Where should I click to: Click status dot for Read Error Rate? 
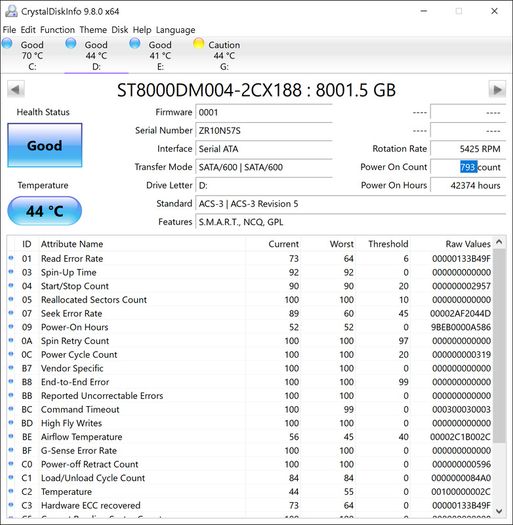tap(11, 258)
